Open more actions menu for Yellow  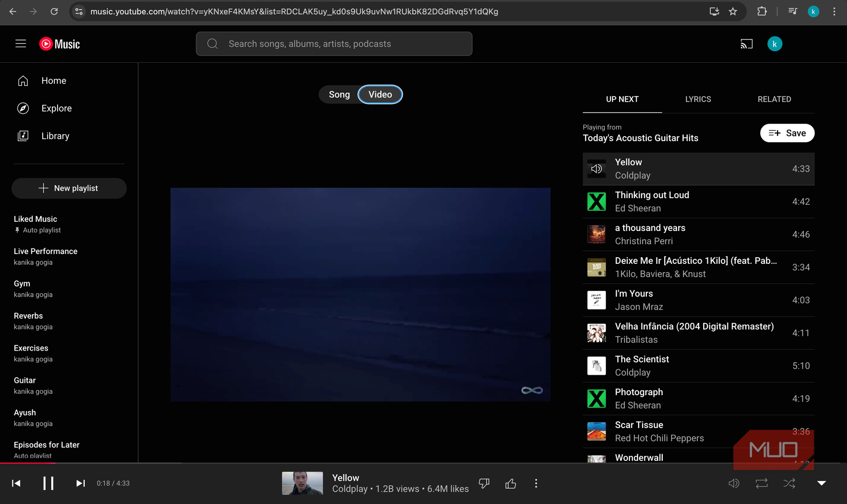(536, 483)
